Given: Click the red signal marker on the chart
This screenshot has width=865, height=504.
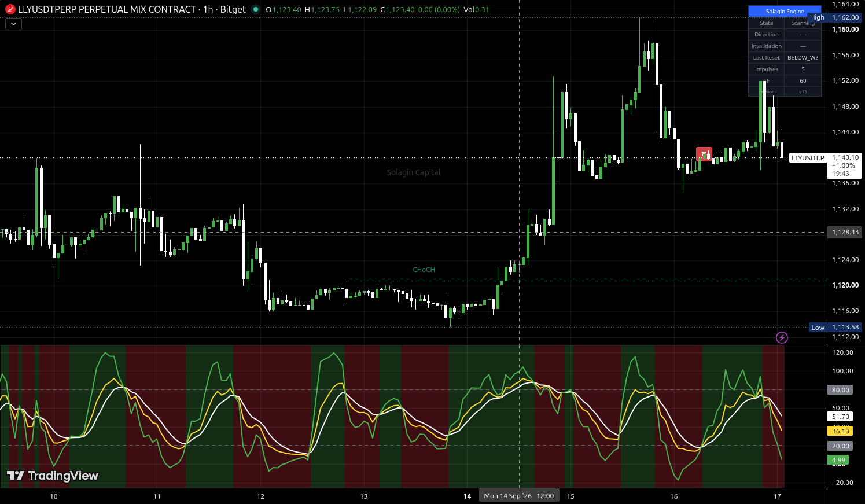Looking at the screenshot, I should pyautogui.click(x=704, y=153).
